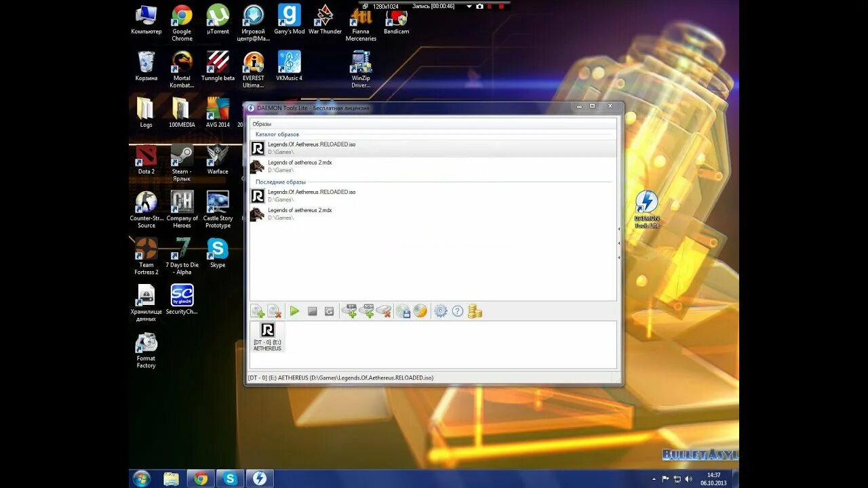Open Bandicam recording dropdown arrow

coord(469,6)
